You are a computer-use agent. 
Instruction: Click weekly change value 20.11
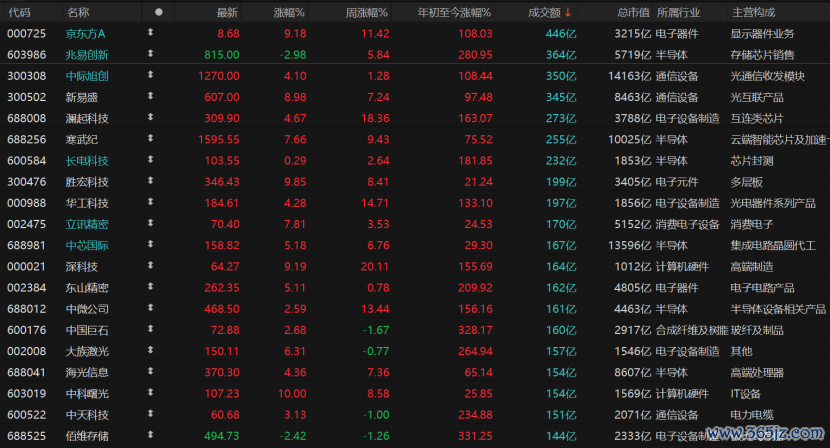(x=375, y=267)
